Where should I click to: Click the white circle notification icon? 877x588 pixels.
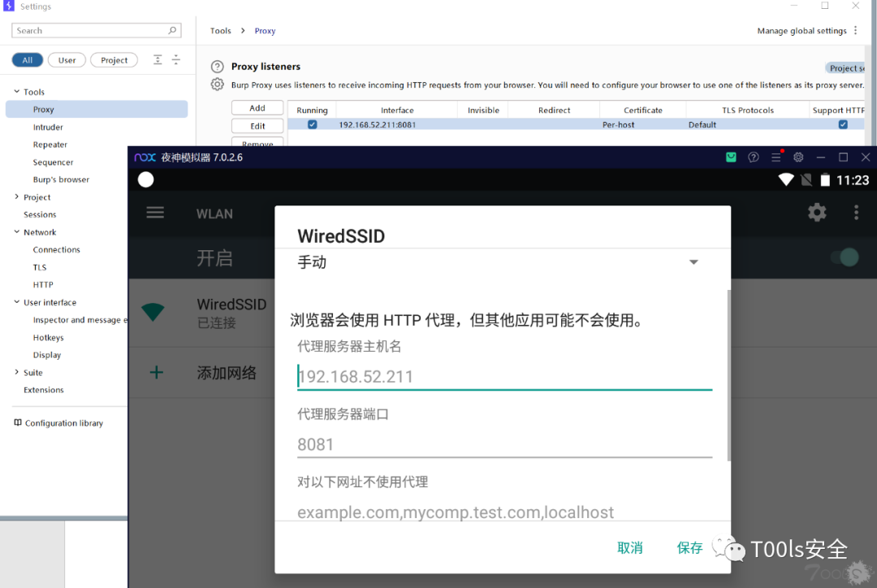coord(146,179)
